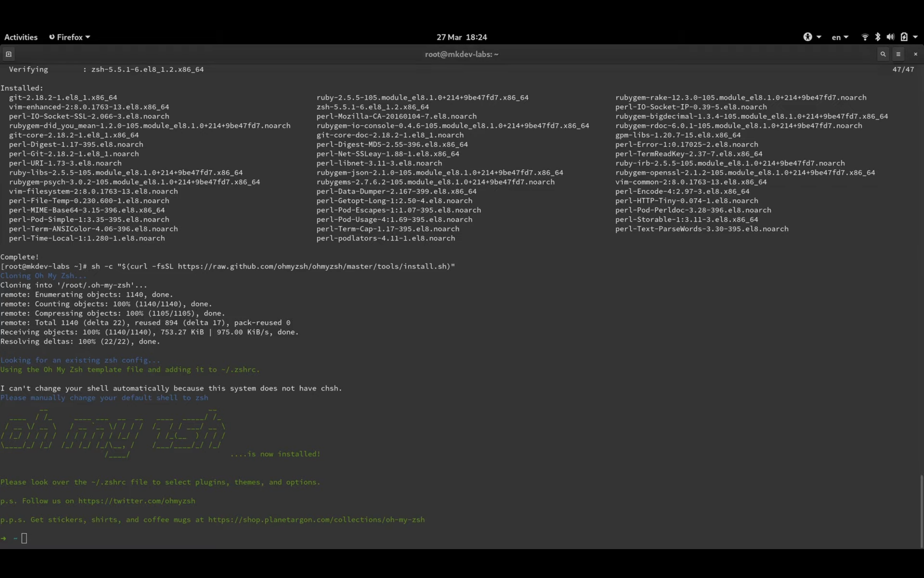Click 'Using the Oh My Zsh template file' line
The image size is (924, 578).
[x=130, y=370]
